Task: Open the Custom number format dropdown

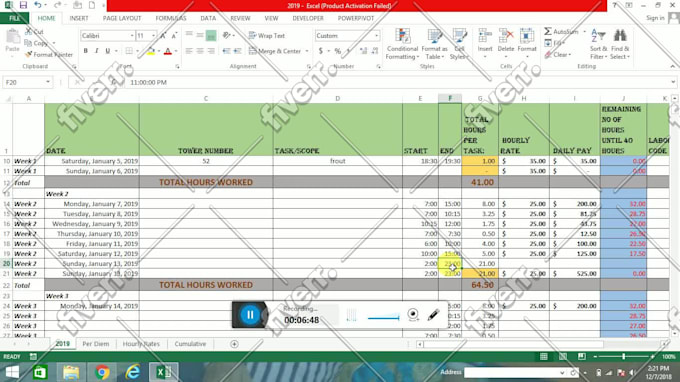Action: coord(376,36)
